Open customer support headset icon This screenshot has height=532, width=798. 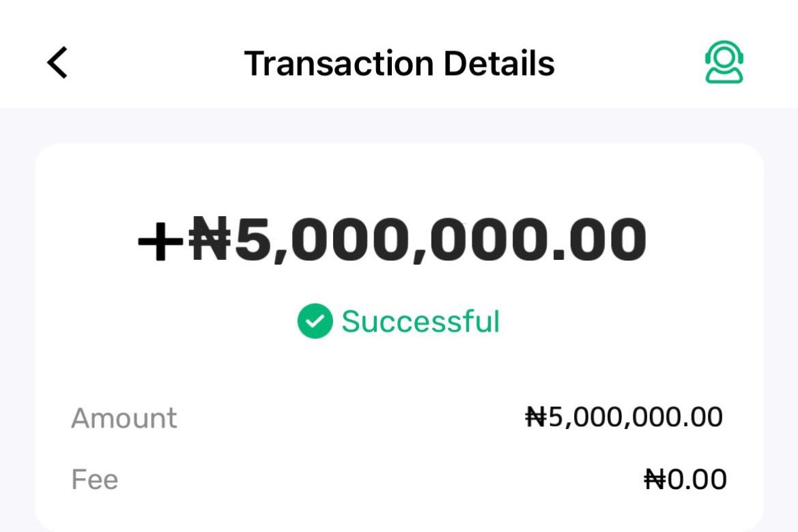(724, 62)
